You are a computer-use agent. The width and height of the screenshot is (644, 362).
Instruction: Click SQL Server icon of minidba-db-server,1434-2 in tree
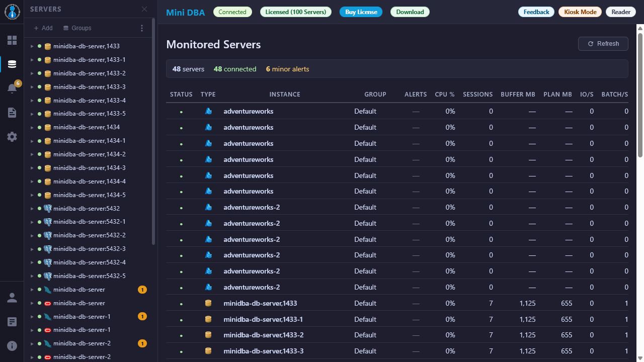coord(48,154)
